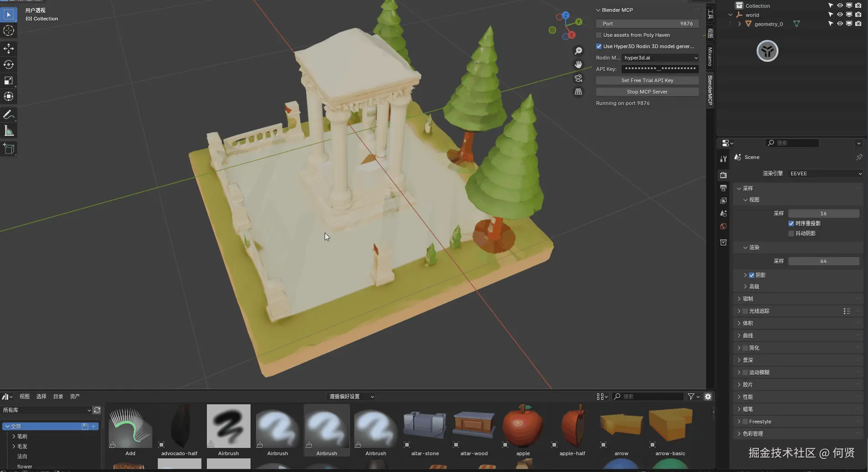Hide geometry_0 in viewport via eye icon

tap(840, 24)
